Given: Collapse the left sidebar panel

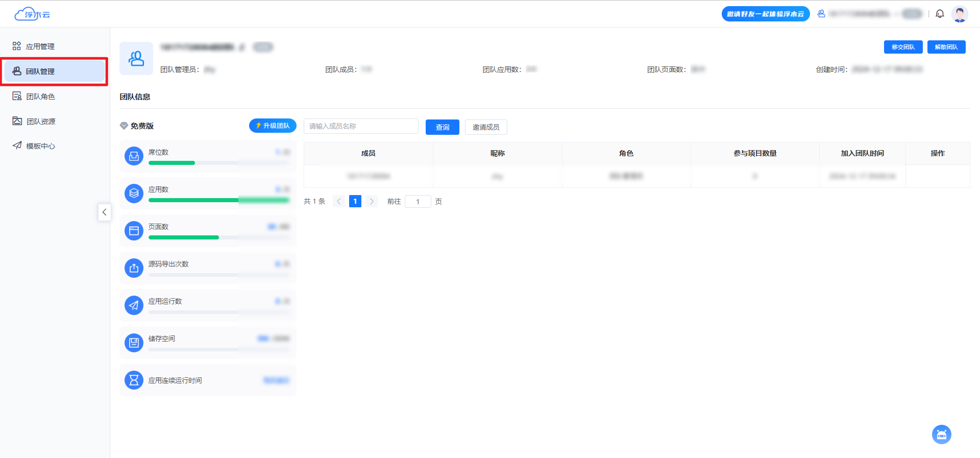Looking at the screenshot, I should click(104, 212).
